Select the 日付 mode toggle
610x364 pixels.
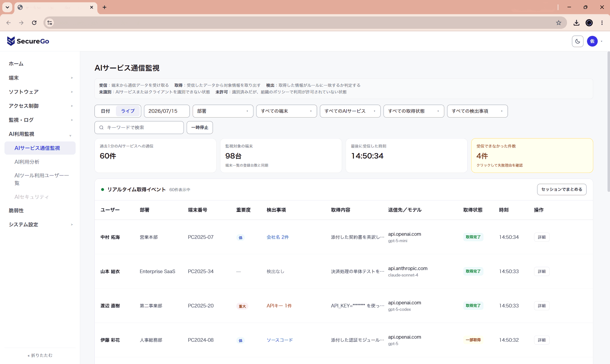point(106,111)
